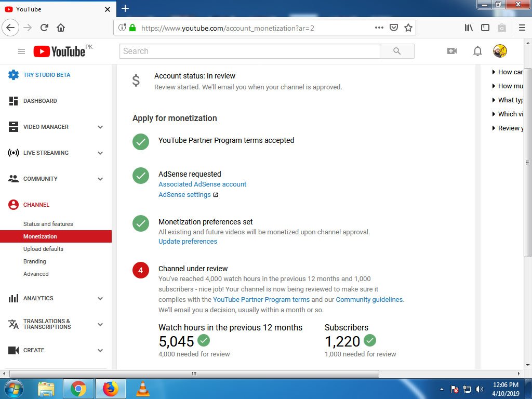Open the Windows Start menu

pos(14,389)
